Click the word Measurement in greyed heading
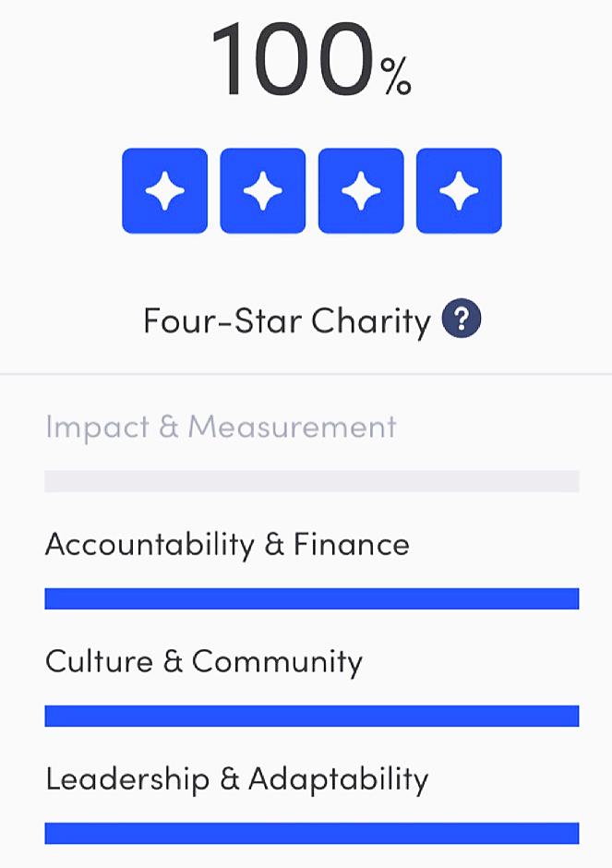Image resolution: width=612 pixels, height=868 pixels. [x=293, y=428]
